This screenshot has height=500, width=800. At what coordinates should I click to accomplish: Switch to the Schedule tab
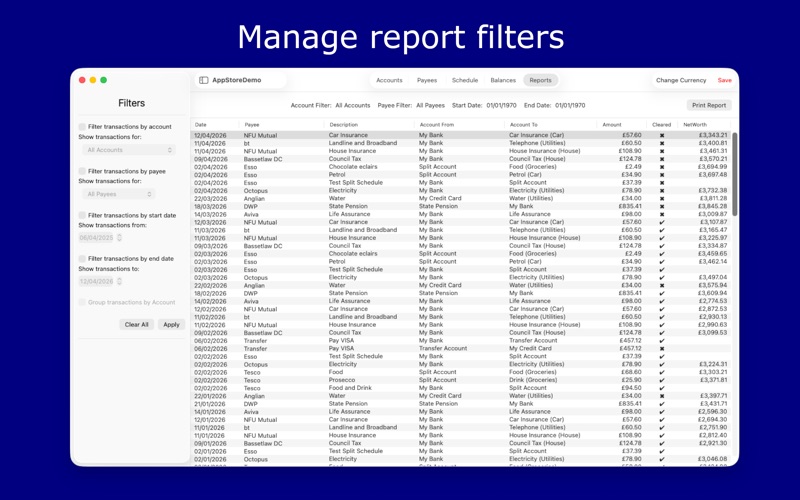[465, 80]
